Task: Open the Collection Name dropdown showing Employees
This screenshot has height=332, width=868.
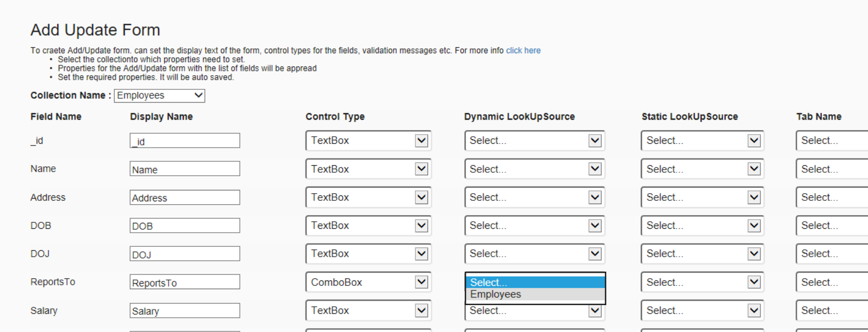Action: coord(159,95)
